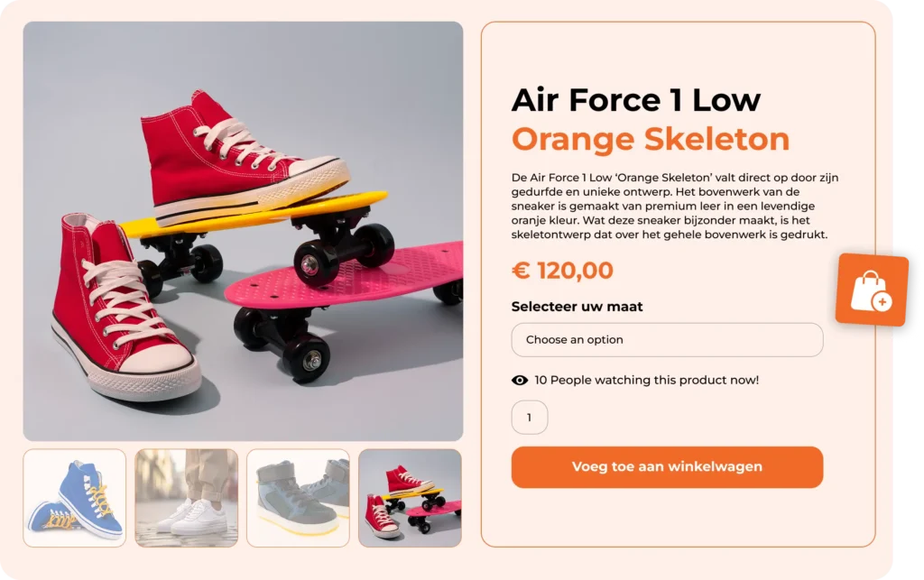
Task: Click the quantity input field
Action: pos(530,418)
